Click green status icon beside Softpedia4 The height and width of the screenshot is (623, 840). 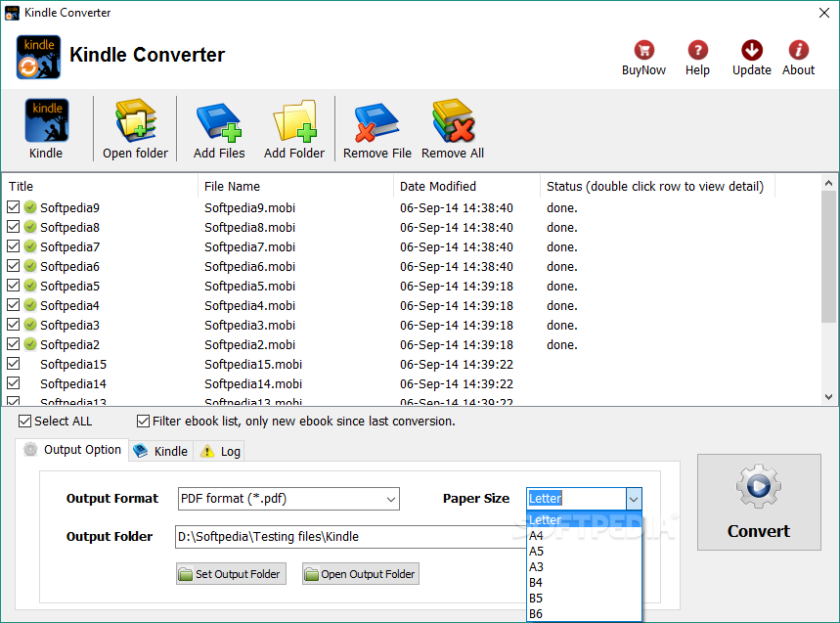coord(30,305)
